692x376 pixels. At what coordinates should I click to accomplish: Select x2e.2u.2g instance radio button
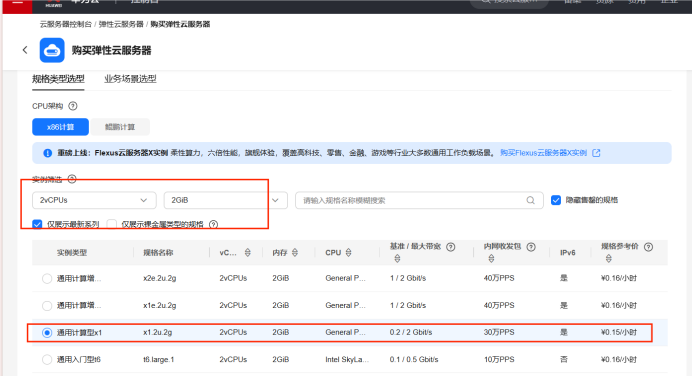point(47,278)
